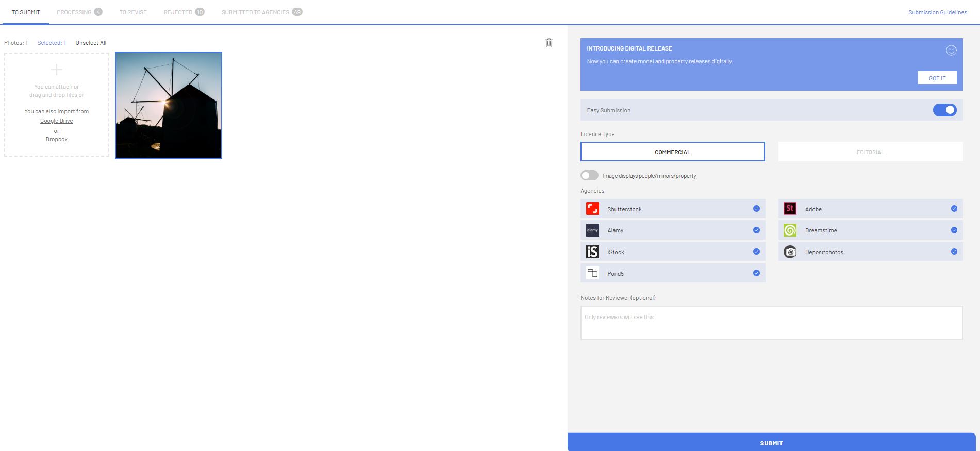Click the Shutterstock logo icon

coord(592,209)
